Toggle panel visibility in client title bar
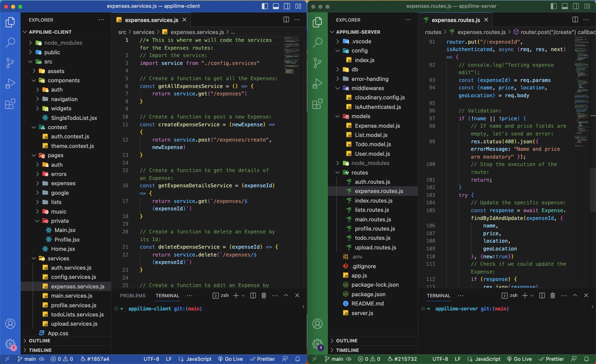 click(276, 6)
